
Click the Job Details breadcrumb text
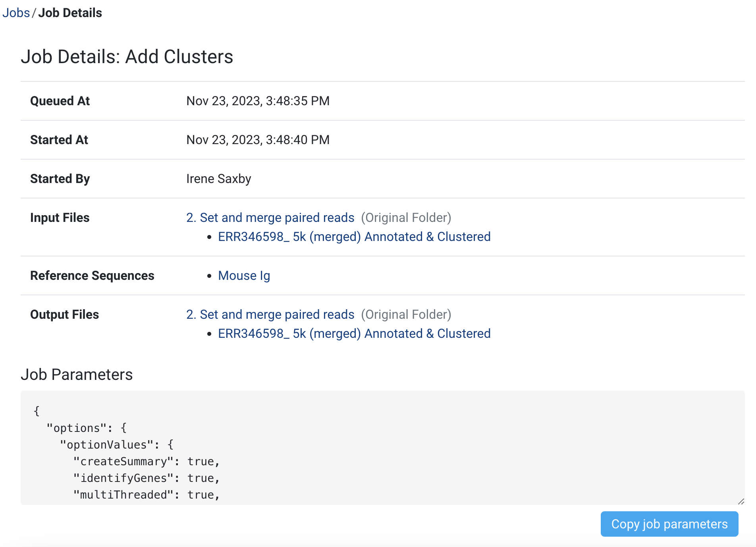(70, 13)
